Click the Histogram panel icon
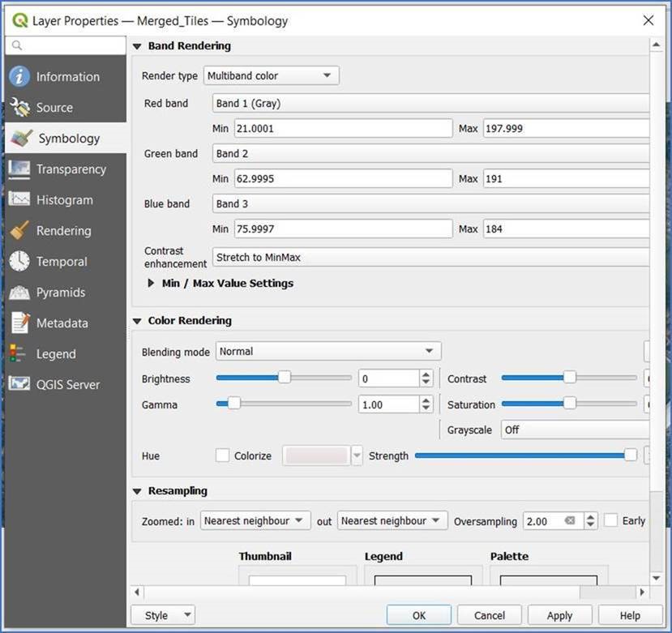This screenshot has width=672, height=633. point(19,199)
